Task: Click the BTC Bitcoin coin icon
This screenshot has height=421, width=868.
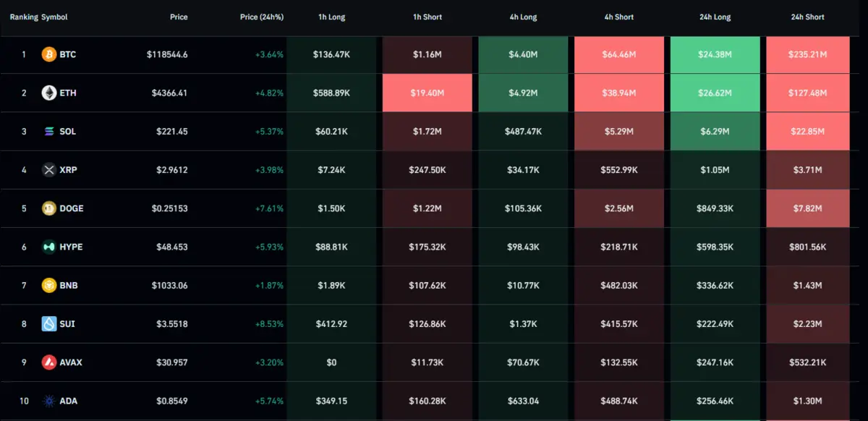Action: (x=48, y=54)
